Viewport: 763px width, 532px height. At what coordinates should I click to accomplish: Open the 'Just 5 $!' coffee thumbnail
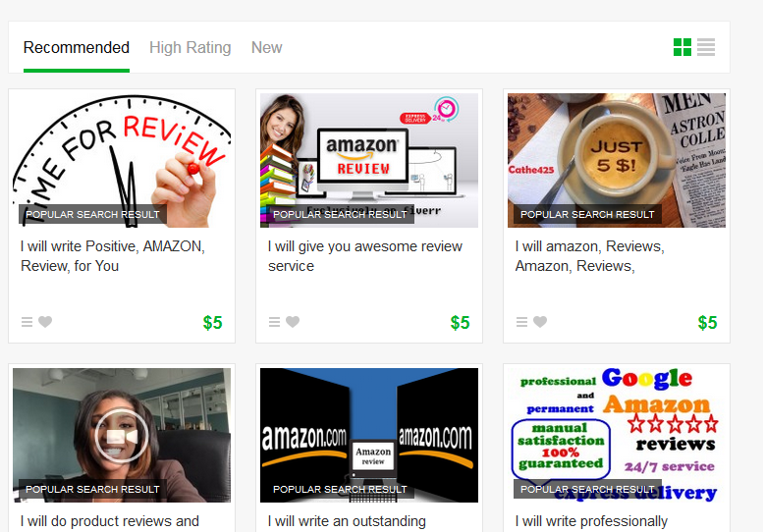click(x=617, y=160)
